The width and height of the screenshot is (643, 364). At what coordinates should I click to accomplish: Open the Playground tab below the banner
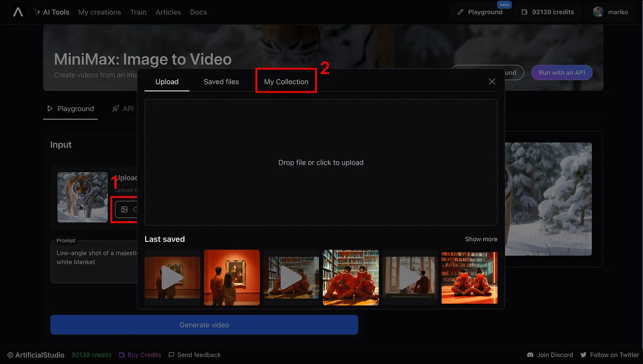tap(70, 109)
